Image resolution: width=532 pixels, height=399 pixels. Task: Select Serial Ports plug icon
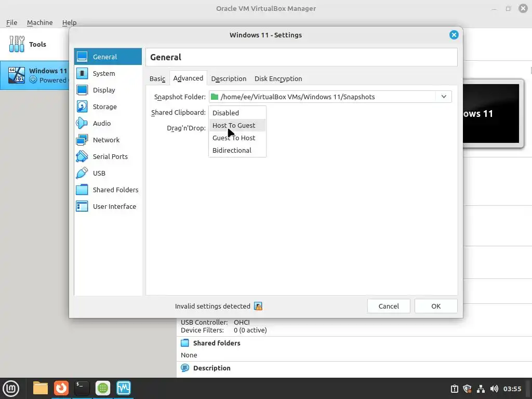pos(82,156)
